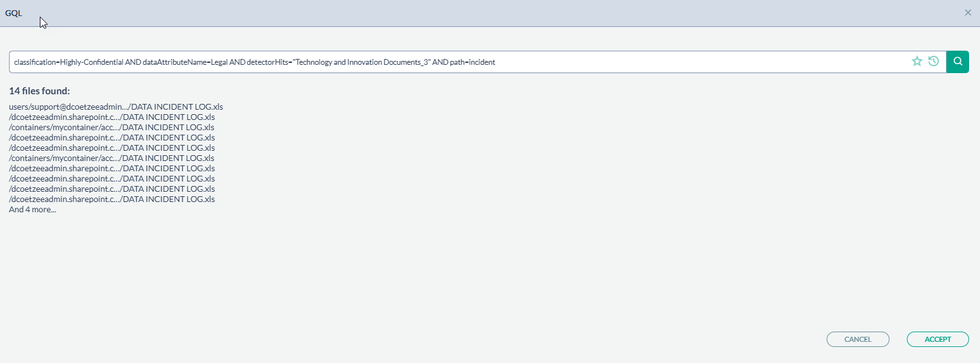980x363 pixels.
Task: Select the first sharepoint DATA INCIDENT LOG result
Action: [x=112, y=117]
